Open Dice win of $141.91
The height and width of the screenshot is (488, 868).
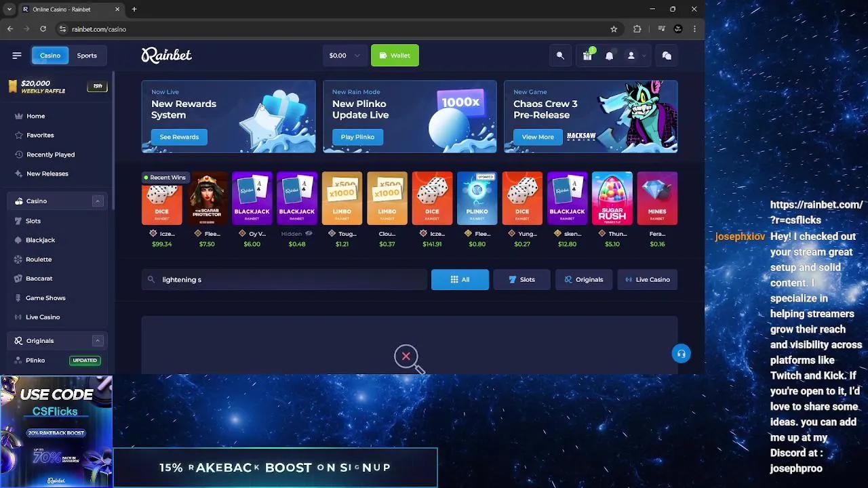[x=432, y=198]
